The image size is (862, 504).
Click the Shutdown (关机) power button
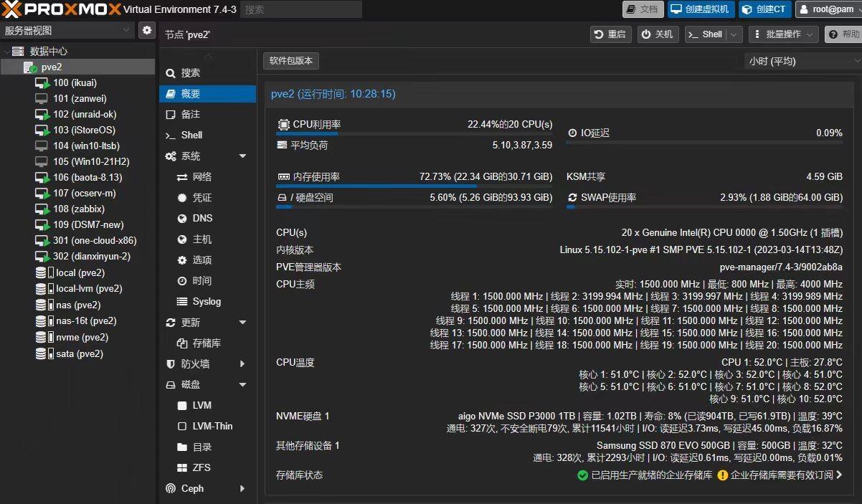coord(658,34)
